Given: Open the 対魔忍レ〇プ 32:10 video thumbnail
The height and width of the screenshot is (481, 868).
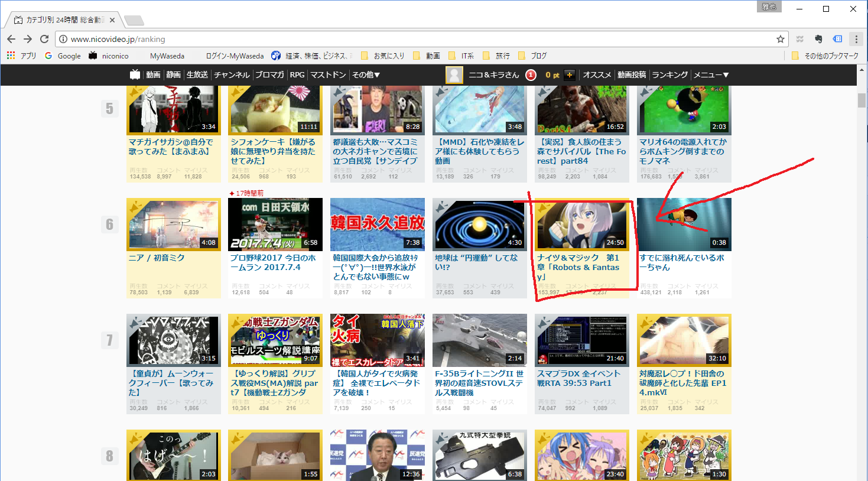Looking at the screenshot, I should (684, 340).
